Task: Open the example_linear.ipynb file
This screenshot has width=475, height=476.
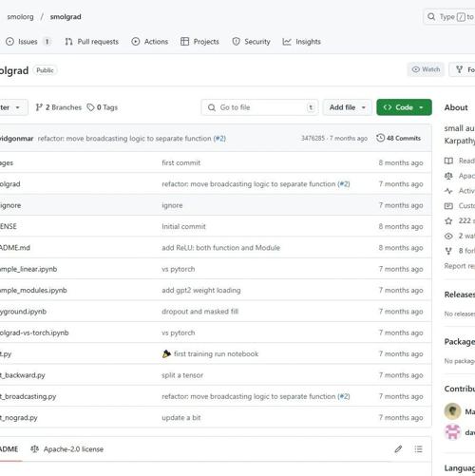Action: click(x=28, y=269)
